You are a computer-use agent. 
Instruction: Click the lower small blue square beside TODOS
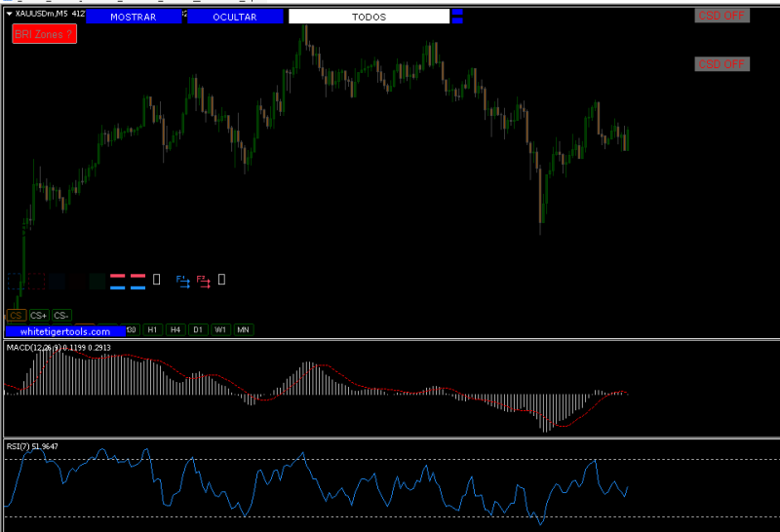point(457,20)
